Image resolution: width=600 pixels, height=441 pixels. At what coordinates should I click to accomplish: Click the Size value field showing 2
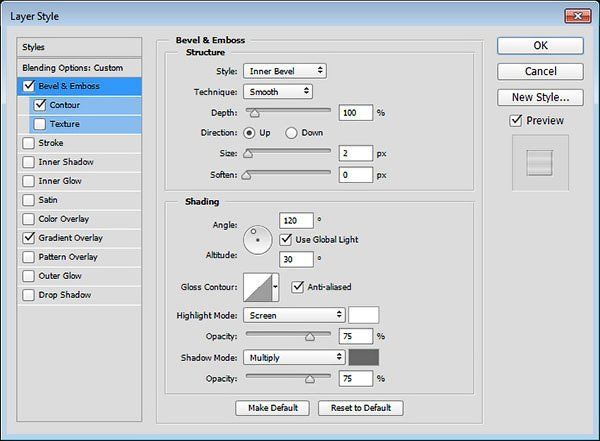[x=355, y=154]
